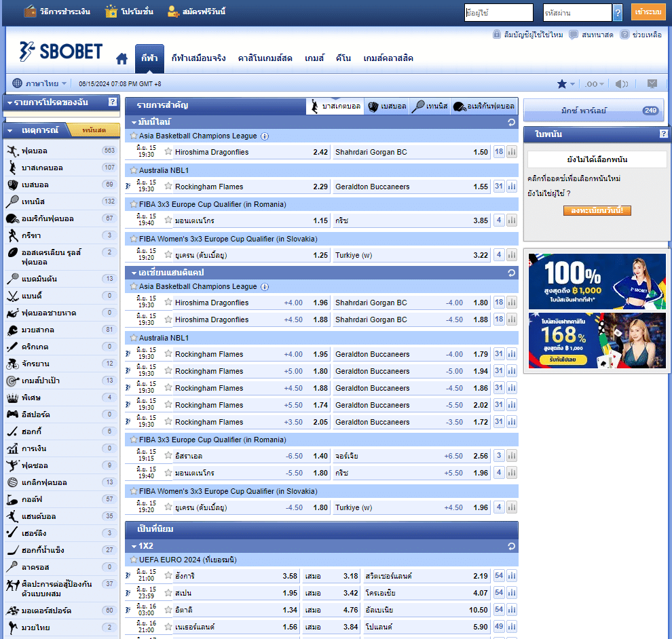
Task: Collapse the my favourites panel
Action: 10,103
